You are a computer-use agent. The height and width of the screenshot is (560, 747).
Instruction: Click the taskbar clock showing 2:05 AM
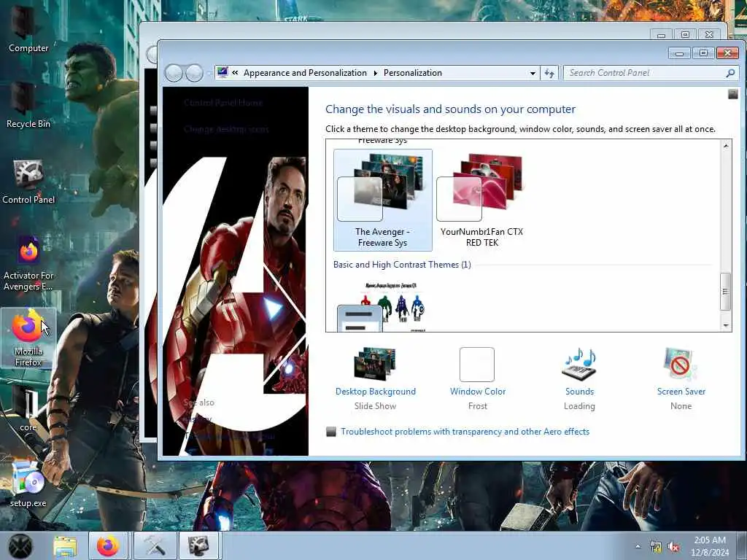(x=710, y=546)
